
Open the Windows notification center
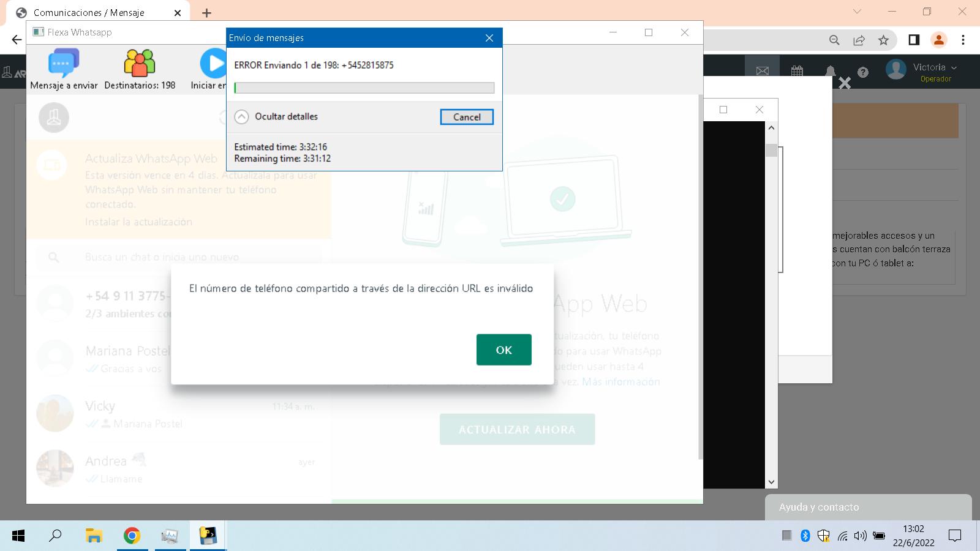(955, 536)
